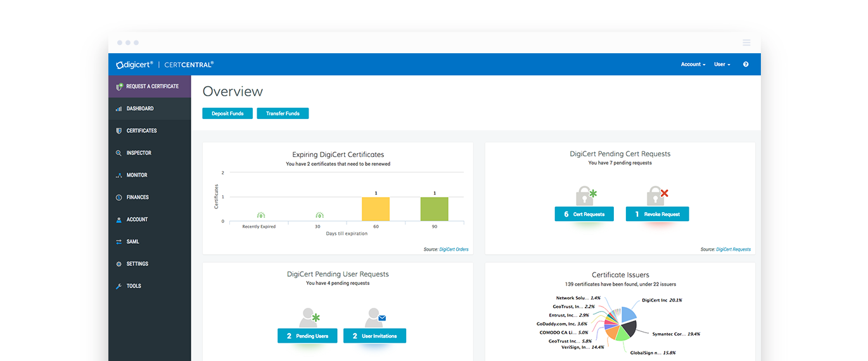
Task: Click 'You have 4 pending requests' text
Action: 338,283
